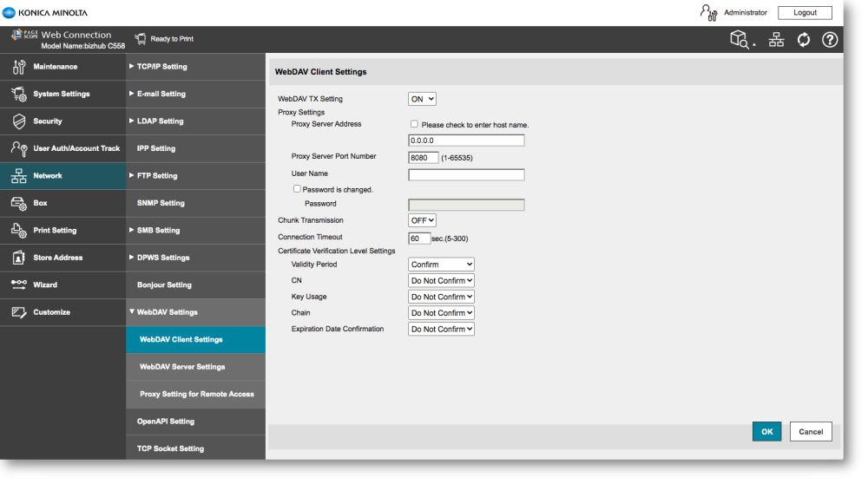Click the 'WebDAV Client Settings' page heading

pos(320,72)
